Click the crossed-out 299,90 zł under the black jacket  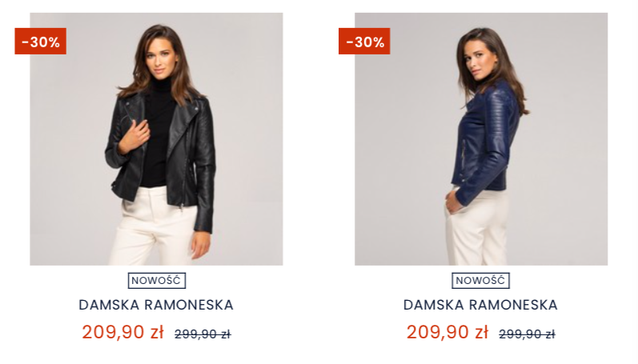[x=203, y=334]
